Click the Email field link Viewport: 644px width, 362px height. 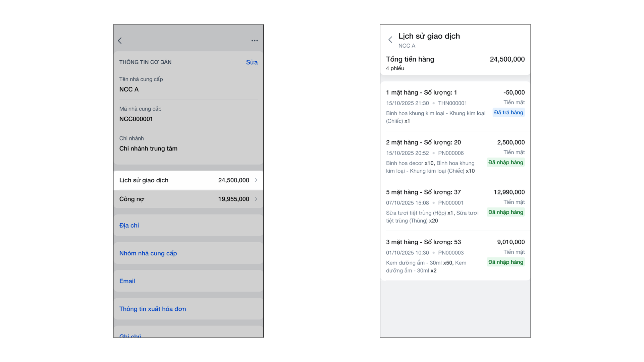[127, 281]
